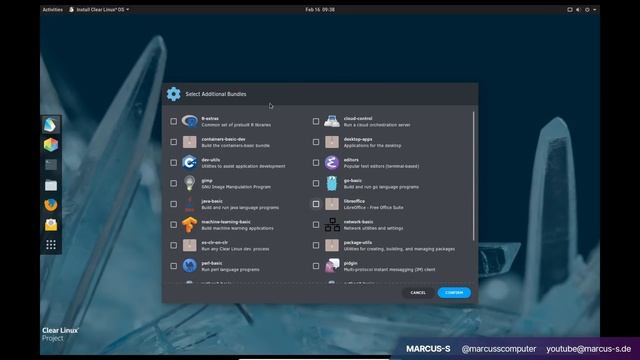Click the Cancel button

click(x=418, y=293)
